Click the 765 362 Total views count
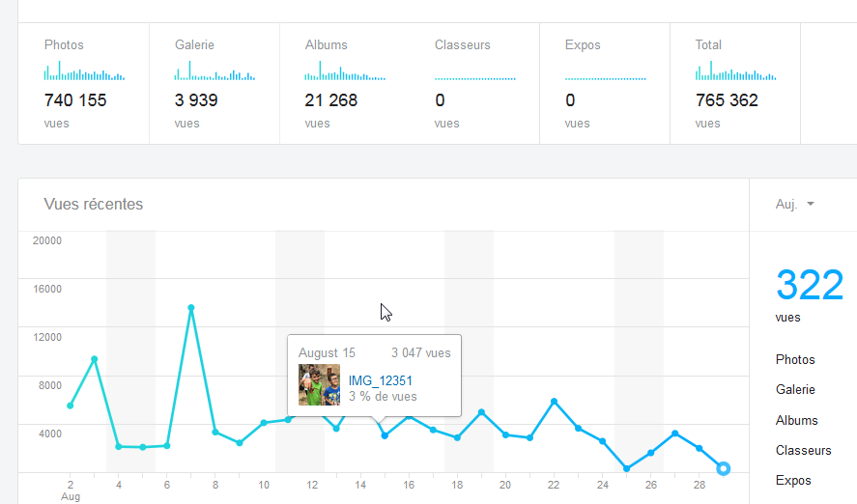This screenshot has height=504, width=857. tap(727, 100)
